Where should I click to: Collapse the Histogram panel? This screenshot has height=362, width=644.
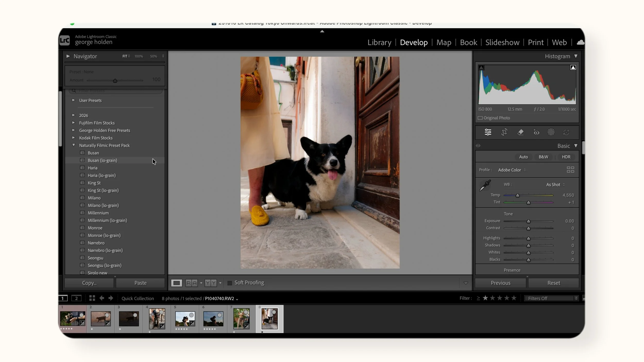(576, 56)
